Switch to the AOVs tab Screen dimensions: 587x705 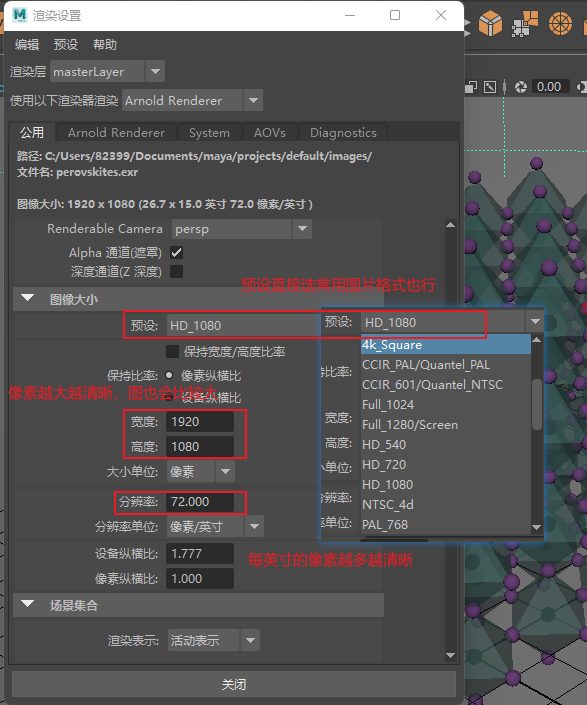pos(270,133)
